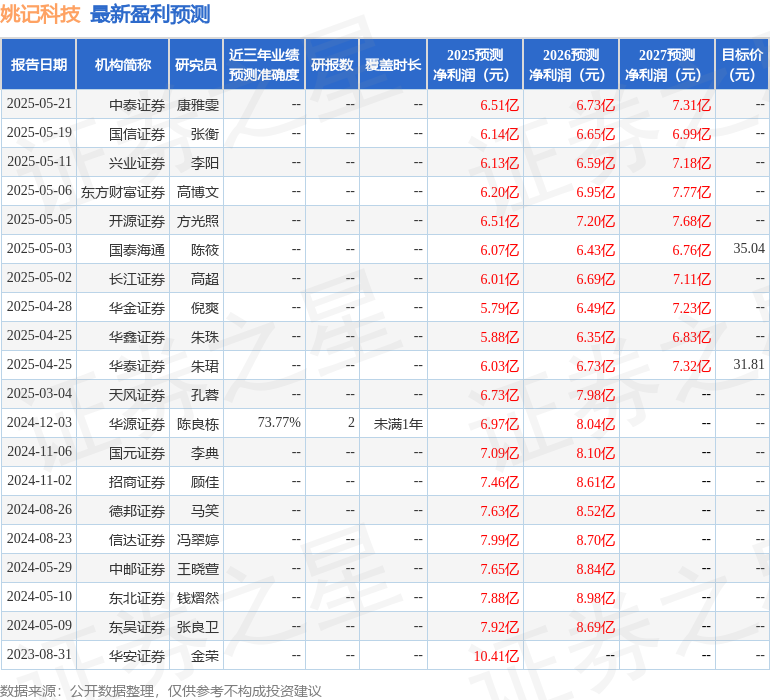
Task: Click the 最新盈利预测 heading
Action: pos(150,14)
